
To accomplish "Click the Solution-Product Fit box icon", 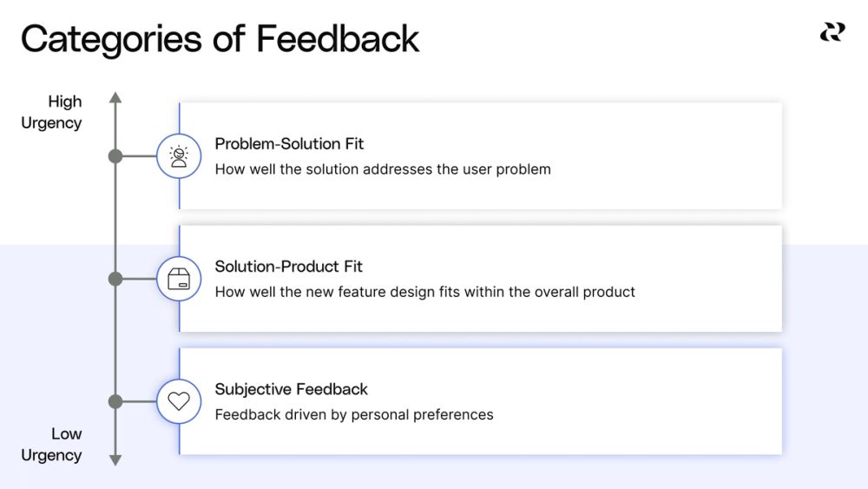I will 179,279.
